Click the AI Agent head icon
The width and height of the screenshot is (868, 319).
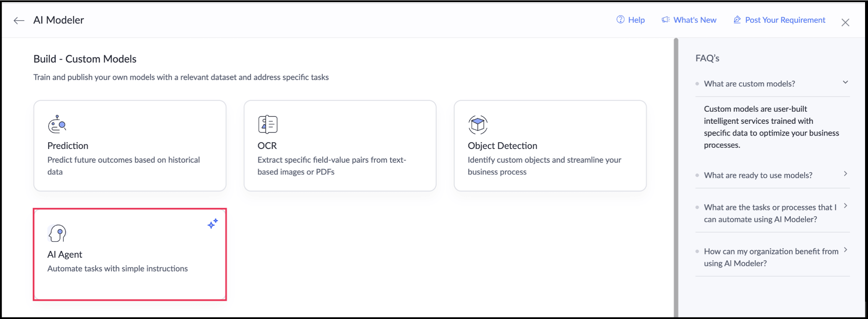(x=57, y=233)
